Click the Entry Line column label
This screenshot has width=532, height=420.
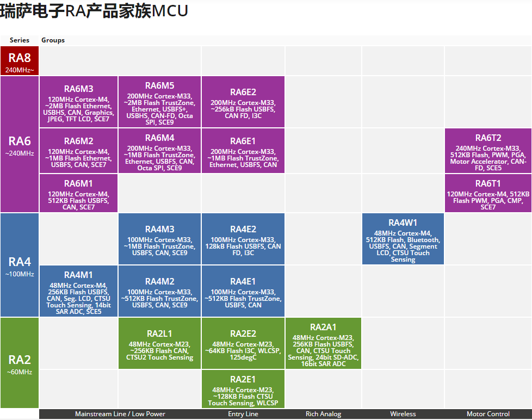click(243, 414)
